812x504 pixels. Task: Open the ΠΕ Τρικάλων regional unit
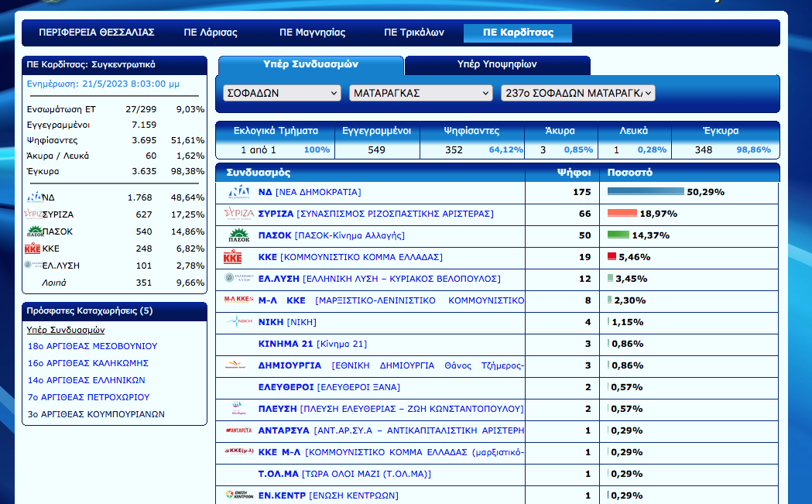click(x=414, y=33)
